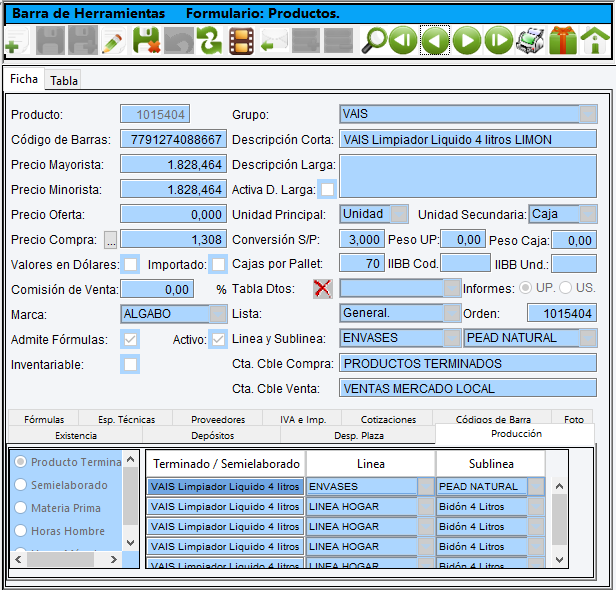616x590 pixels.
Task: Click the green refresh arrows icon
Action: 209,41
